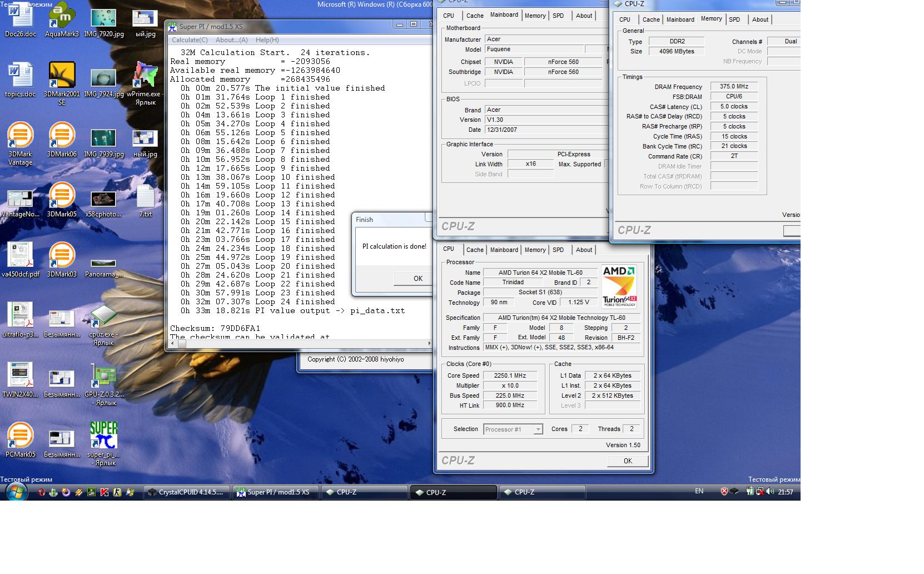Open the Processor #1 selection dropdown
Viewport: 924px width, 574px height.
click(513, 429)
